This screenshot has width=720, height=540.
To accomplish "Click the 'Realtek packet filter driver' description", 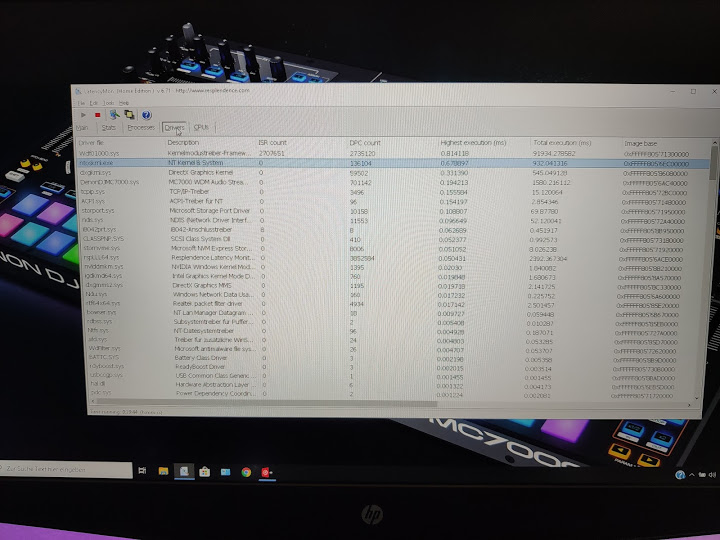I will 208,304.
